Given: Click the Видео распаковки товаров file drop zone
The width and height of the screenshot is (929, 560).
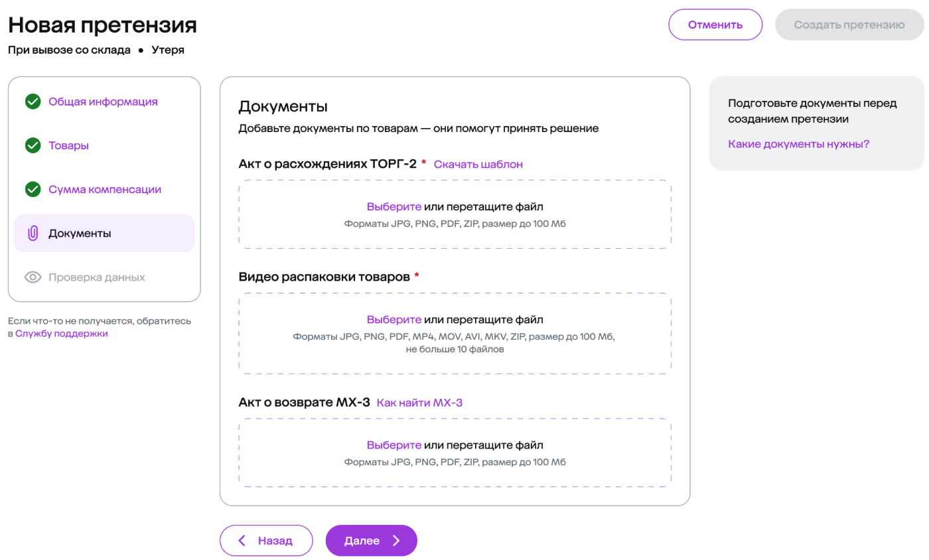Looking at the screenshot, I should pyautogui.click(x=455, y=334).
